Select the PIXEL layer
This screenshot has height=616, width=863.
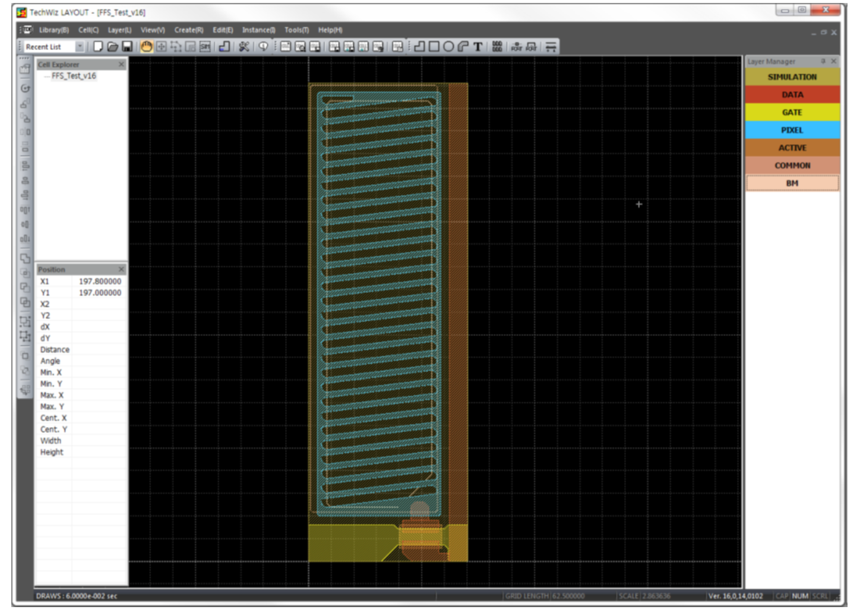pyautogui.click(x=792, y=130)
